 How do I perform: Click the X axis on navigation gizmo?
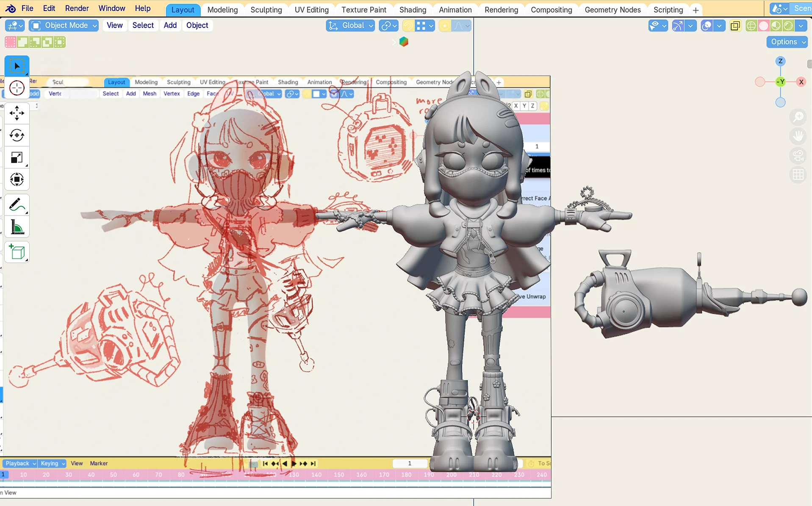click(801, 82)
